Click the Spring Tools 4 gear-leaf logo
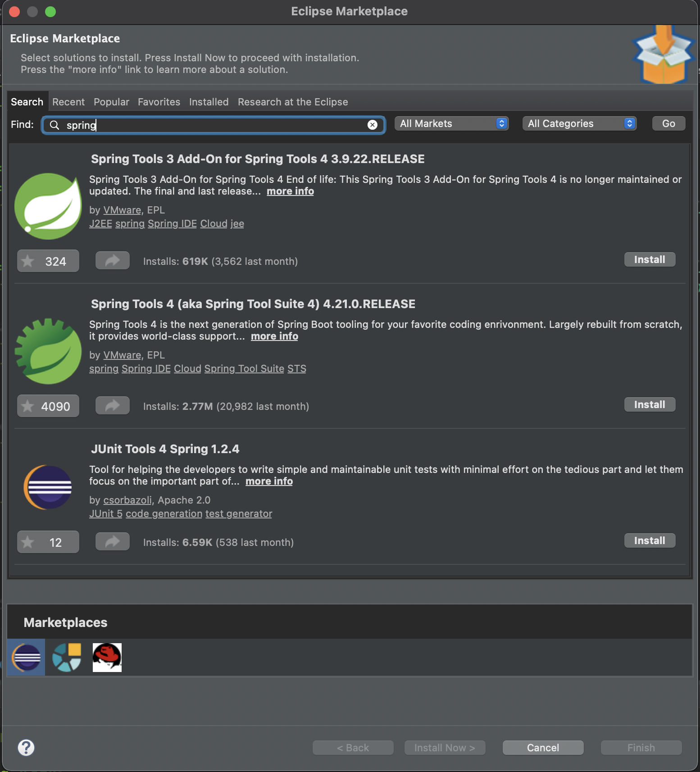This screenshot has width=700, height=772. (x=48, y=351)
